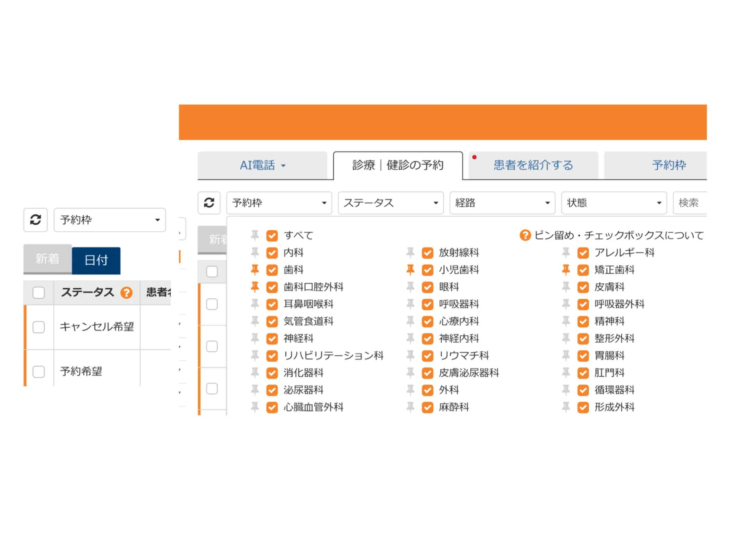Unpin the 歯科 department pin icon
This screenshot has height=560, width=747.
point(255,270)
